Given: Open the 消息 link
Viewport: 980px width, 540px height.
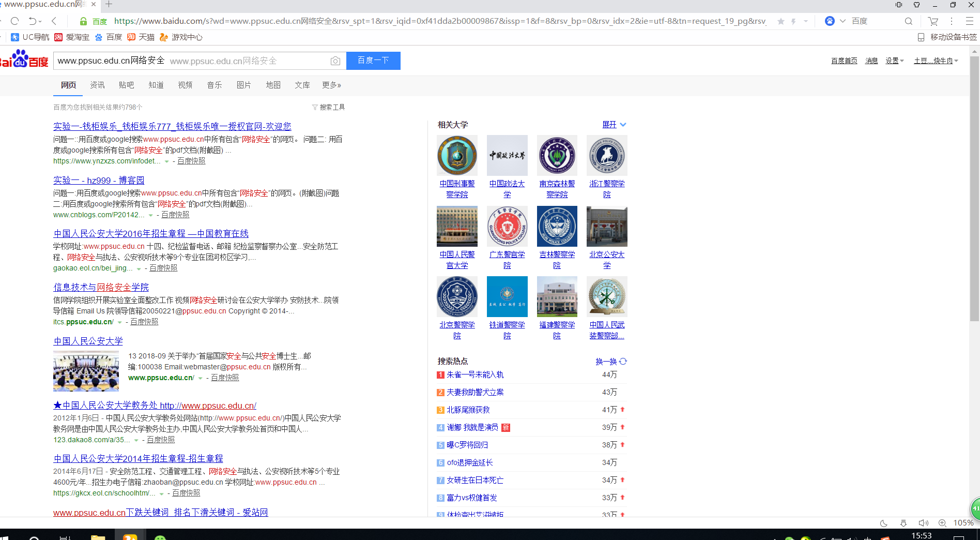Looking at the screenshot, I should click(x=871, y=61).
